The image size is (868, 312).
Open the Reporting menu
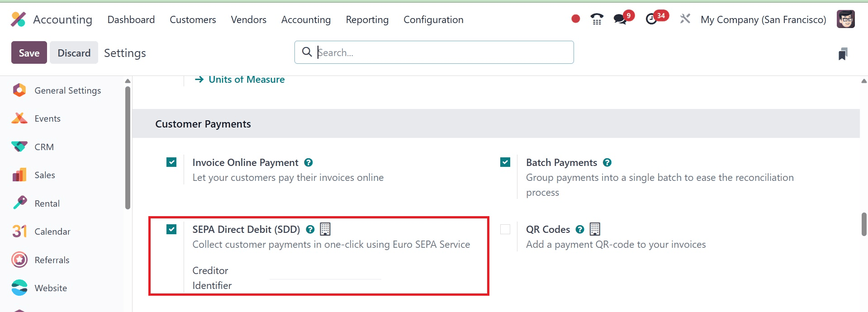pos(367,19)
